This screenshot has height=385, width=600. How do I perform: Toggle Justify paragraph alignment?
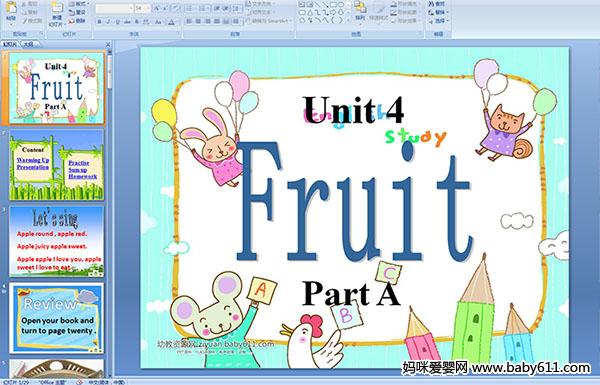pos(217,21)
